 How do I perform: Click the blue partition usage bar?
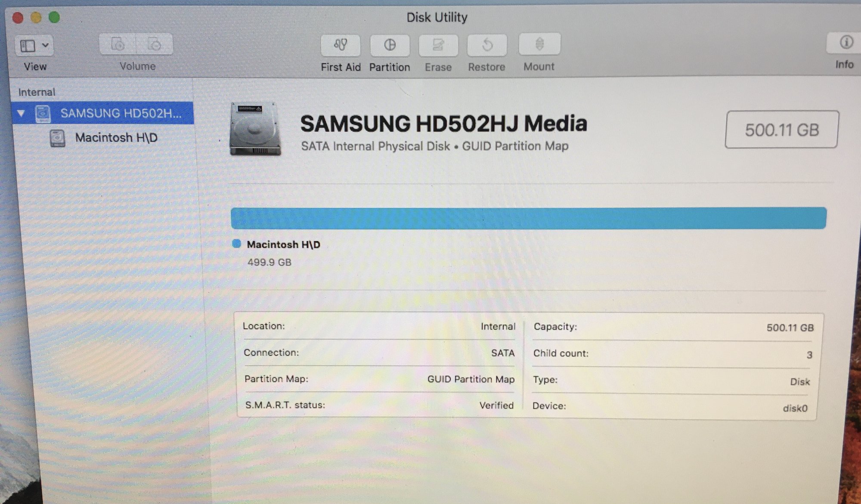pos(528,218)
